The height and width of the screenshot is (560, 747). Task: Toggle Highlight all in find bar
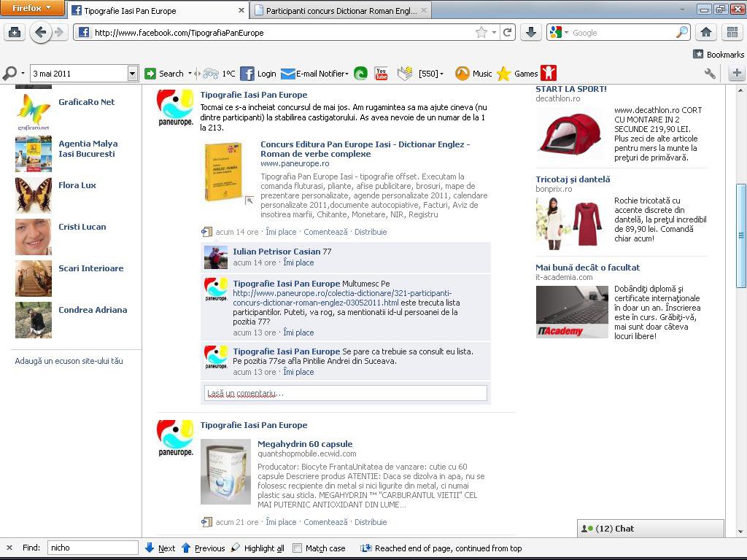coord(258,548)
